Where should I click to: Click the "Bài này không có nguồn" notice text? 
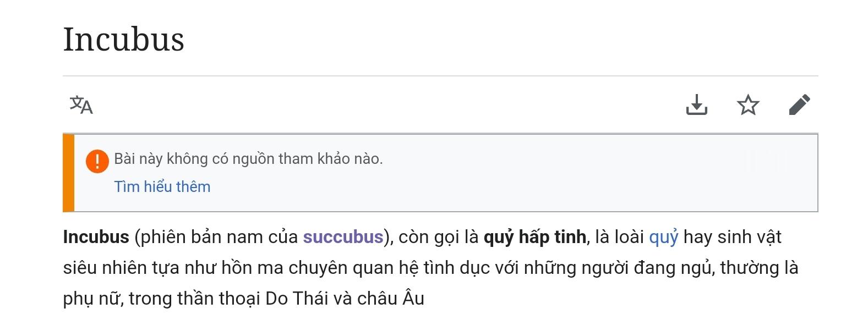coord(248,159)
